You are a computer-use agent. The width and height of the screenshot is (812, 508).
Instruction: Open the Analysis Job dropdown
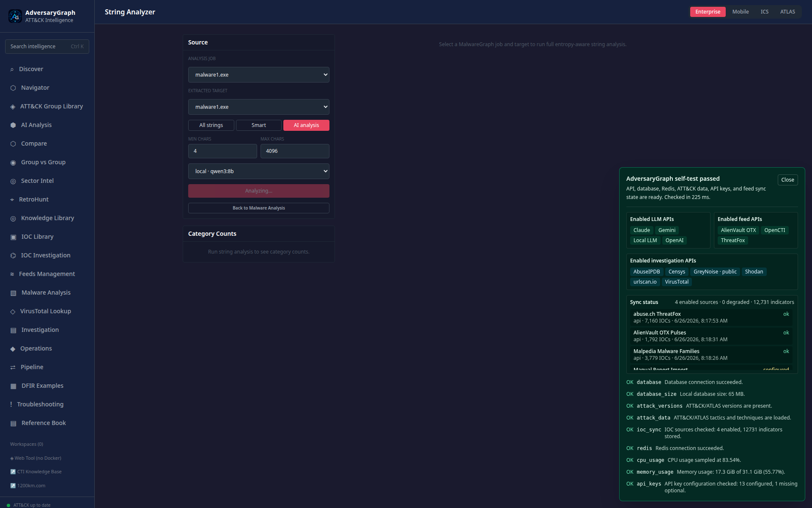(259, 75)
